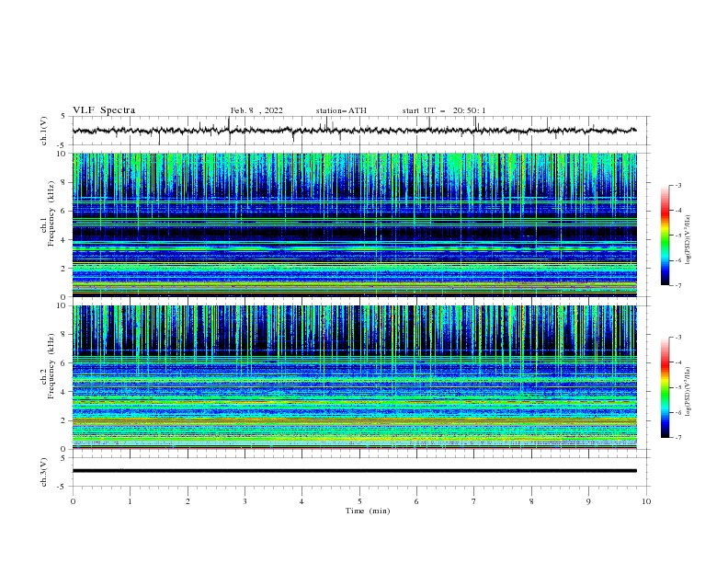Click the "-3" tick on ch.1 colorbar
The image size is (728, 563).
pos(677,185)
